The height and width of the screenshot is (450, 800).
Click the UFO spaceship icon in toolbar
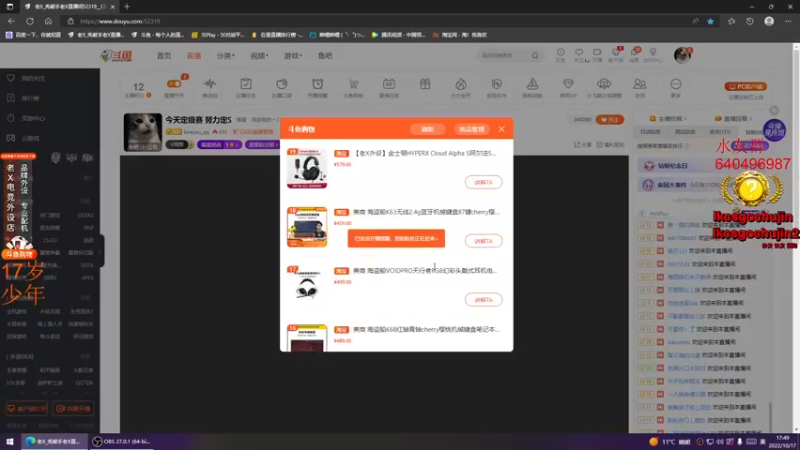point(604,84)
